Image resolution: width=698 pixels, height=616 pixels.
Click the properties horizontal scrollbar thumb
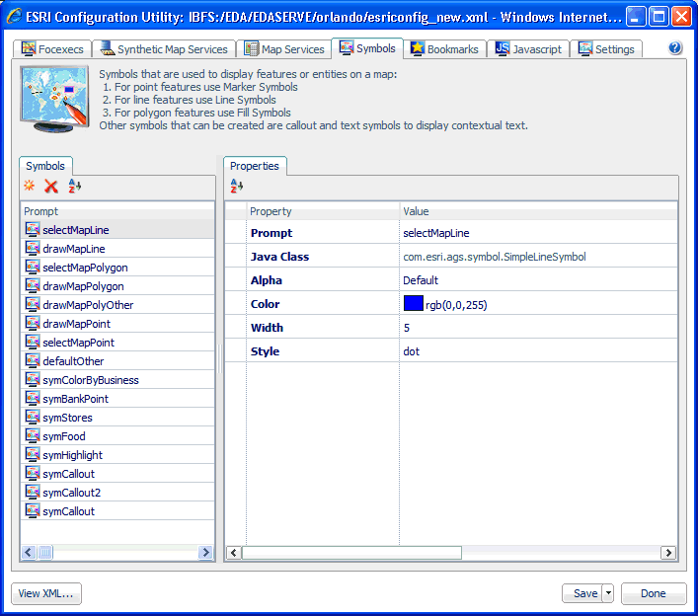[351, 553]
